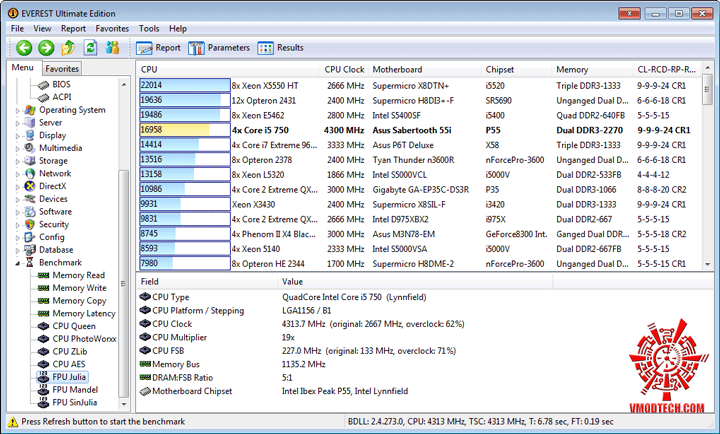Open the Favorites menu
The height and width of the screenshot is (434, 720).
(x=112, y=28)
